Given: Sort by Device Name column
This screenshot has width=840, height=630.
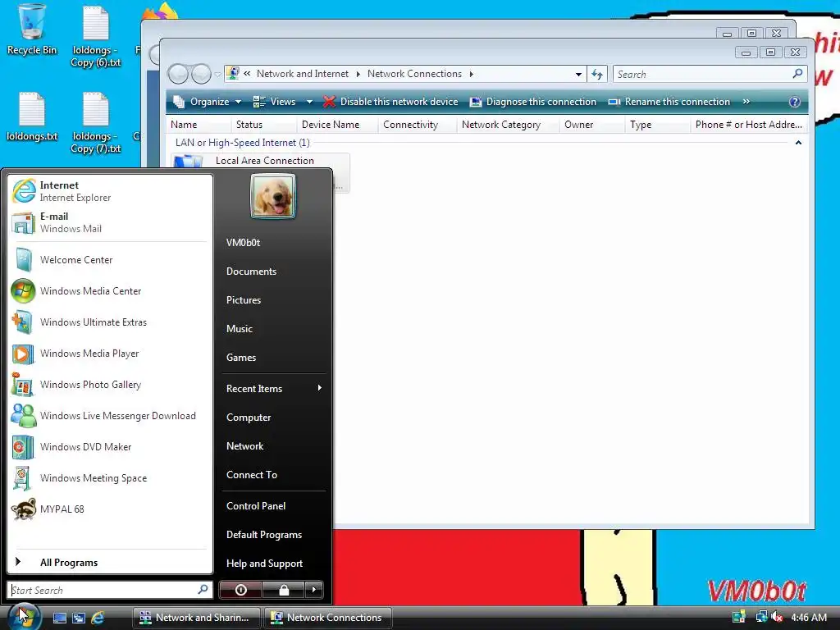Looking at the screenshot, I should (337, 125).
